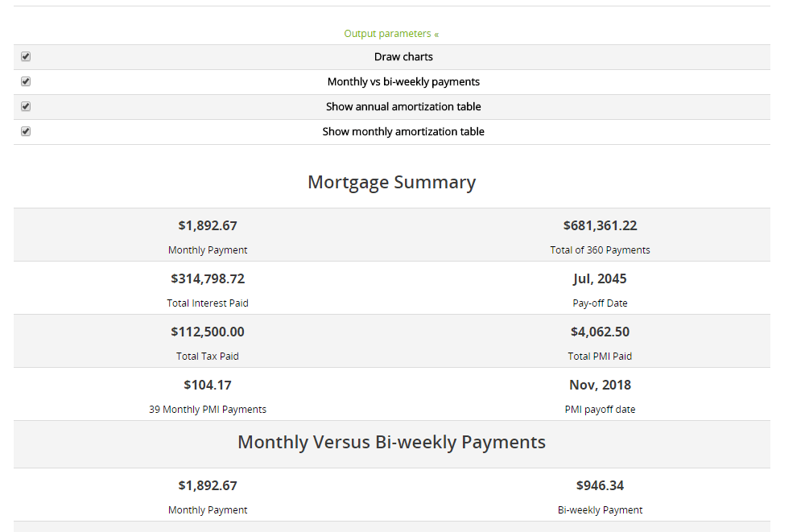Toggle the Monthly vs bi-weekly payments checkbox
The height and width of the screenshot is (532, 805).
pyautogui.click(x=26, y=81)
